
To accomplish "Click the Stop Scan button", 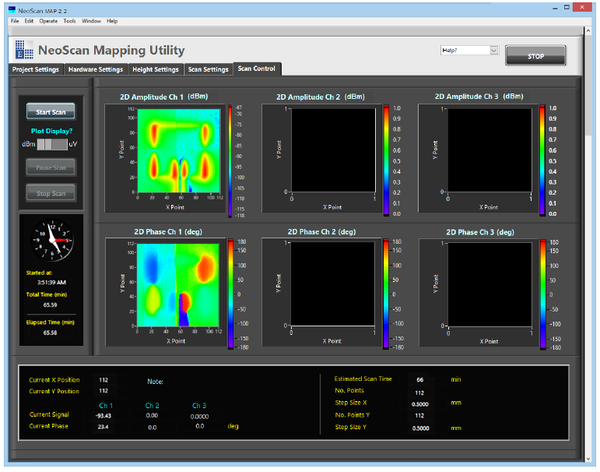I will pos(50,193).
